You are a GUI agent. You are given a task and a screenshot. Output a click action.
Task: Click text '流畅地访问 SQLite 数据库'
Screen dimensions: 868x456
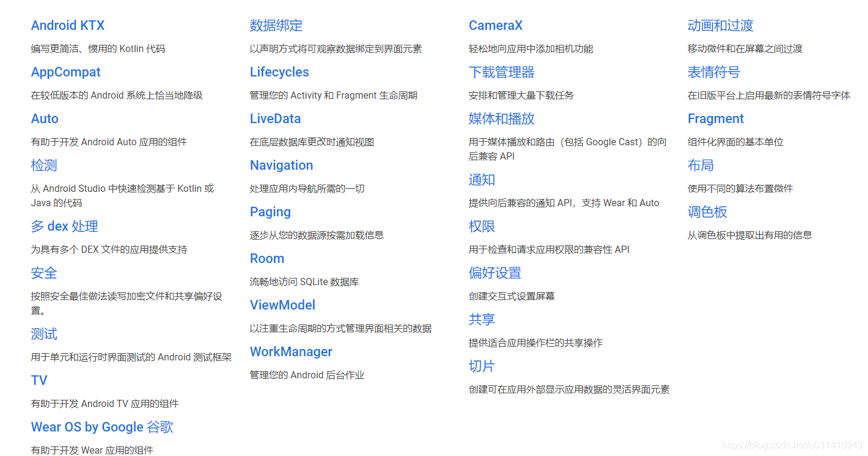(x=304, y=282)
